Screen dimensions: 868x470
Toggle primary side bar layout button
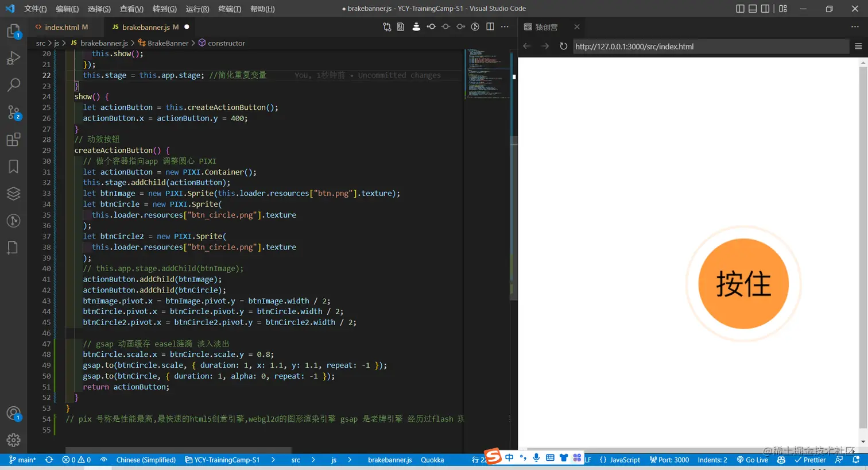coord(740,9)
